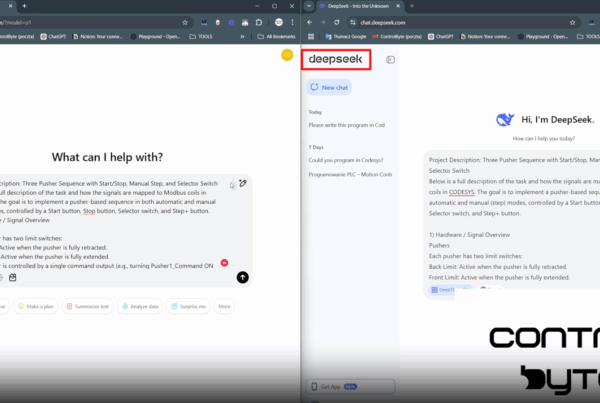
Task: Open the yellow profile avatar
Action: point(286,54)
